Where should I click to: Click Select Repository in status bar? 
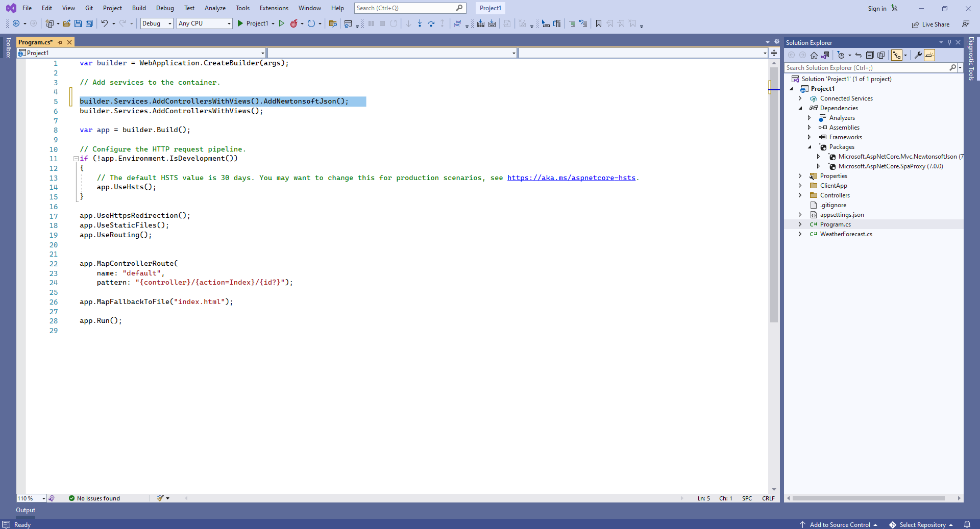click(922, 525)
